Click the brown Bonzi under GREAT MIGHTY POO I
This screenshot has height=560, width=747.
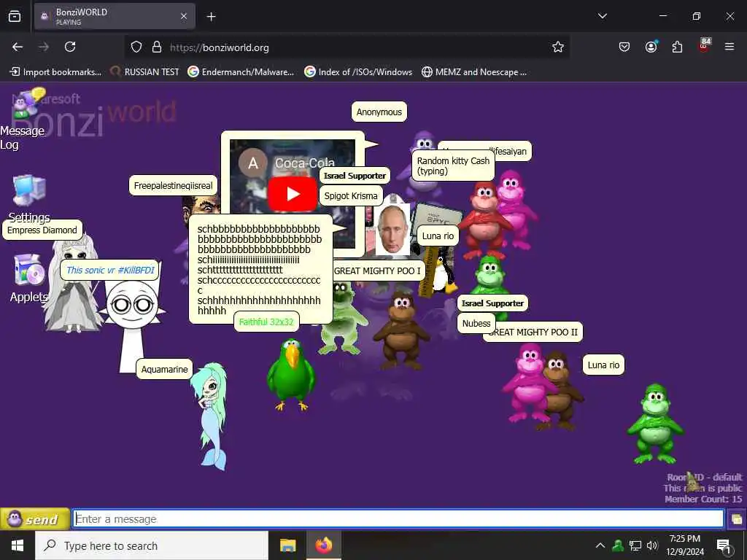tap(401, 331)
